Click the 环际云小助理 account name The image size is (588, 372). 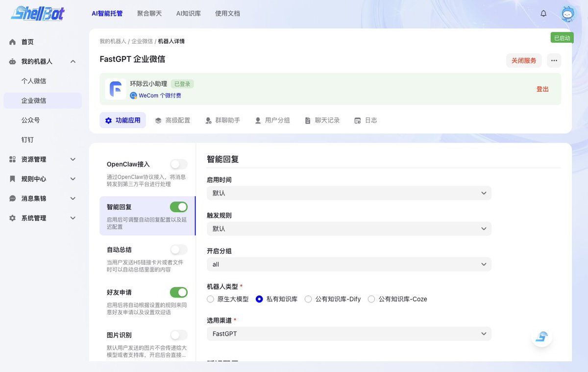pyautogui.click(x=148, y=84)
